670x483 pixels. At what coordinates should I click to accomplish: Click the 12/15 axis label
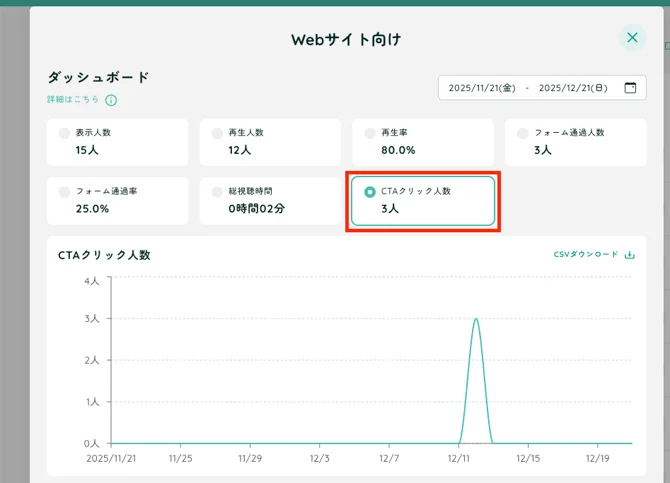click(528, 459)
